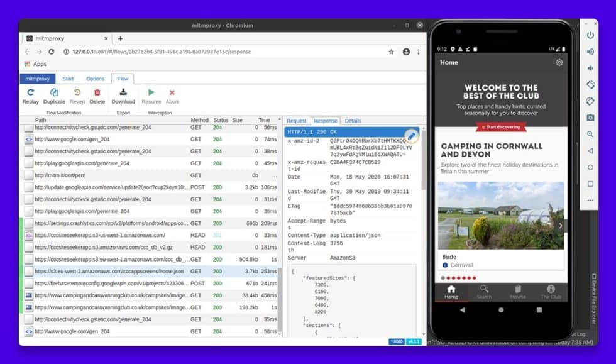This screenshot has height=364, width=616.
Task: Sort flows by the Method column header
Action: pos(200,120)
